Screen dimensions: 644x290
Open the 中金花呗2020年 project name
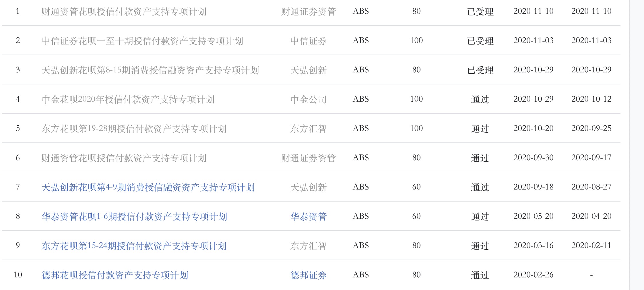pos(128,99)
